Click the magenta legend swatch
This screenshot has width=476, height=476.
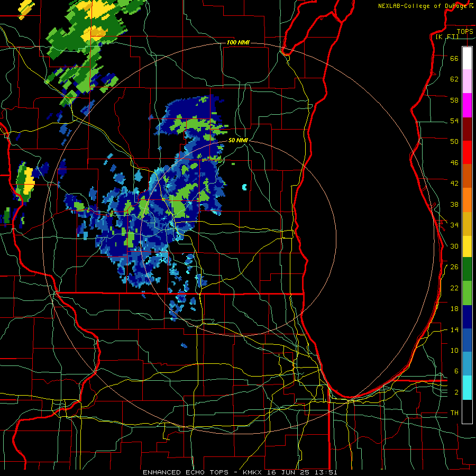(467, 105)
